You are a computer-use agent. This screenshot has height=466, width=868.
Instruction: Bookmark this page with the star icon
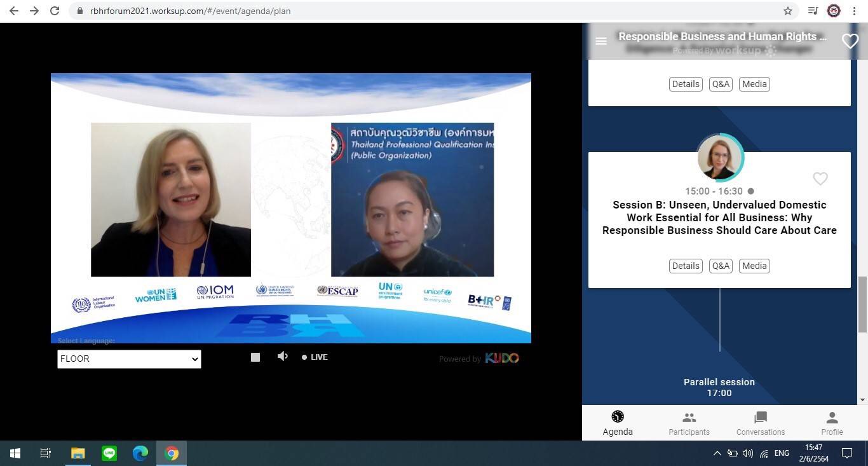pyautogui.click(x=788, y=11)
